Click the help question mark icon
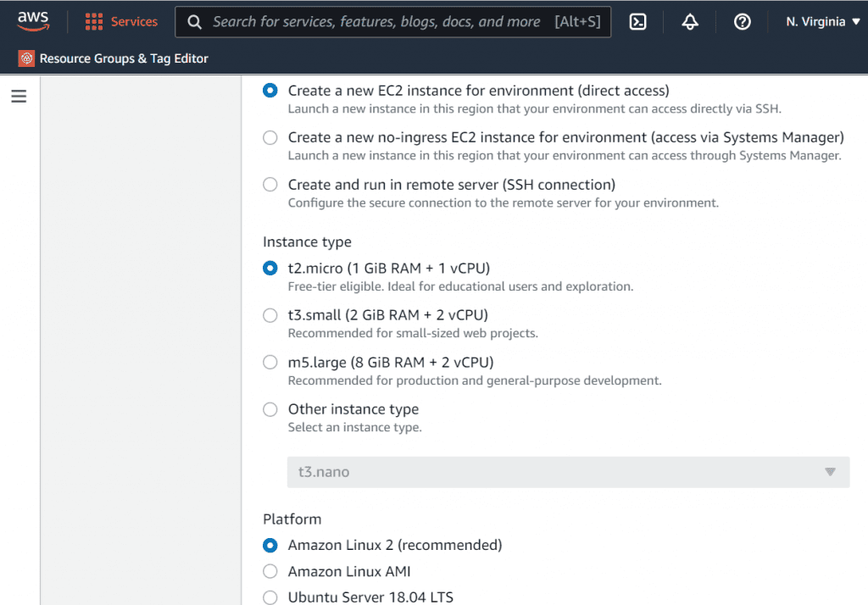The height and width of the screenshot is (605, 868). pyautogui.click(x=743, y=22)
